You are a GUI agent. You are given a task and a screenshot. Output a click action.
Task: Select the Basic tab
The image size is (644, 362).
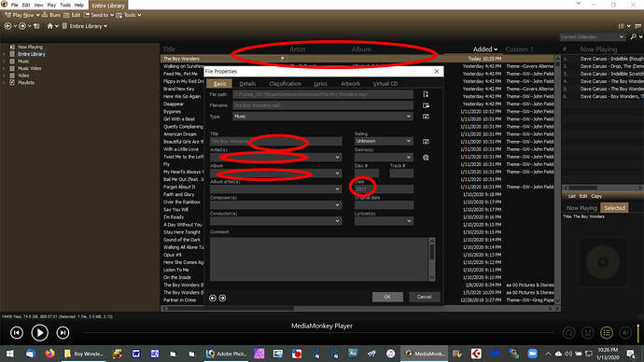(x=219, y=84)
